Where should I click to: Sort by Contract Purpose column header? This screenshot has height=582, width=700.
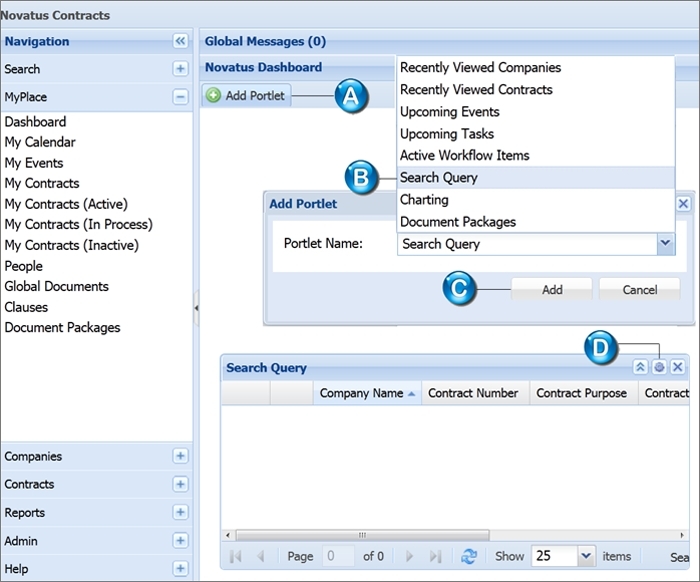(583, 393)
